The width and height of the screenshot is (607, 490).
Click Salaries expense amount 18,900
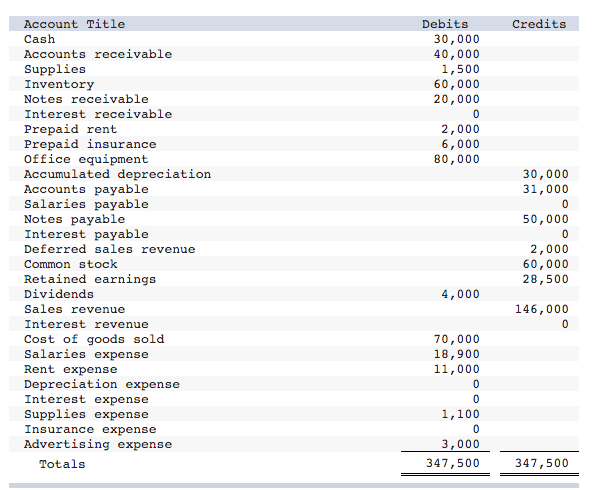click(456, 354)
